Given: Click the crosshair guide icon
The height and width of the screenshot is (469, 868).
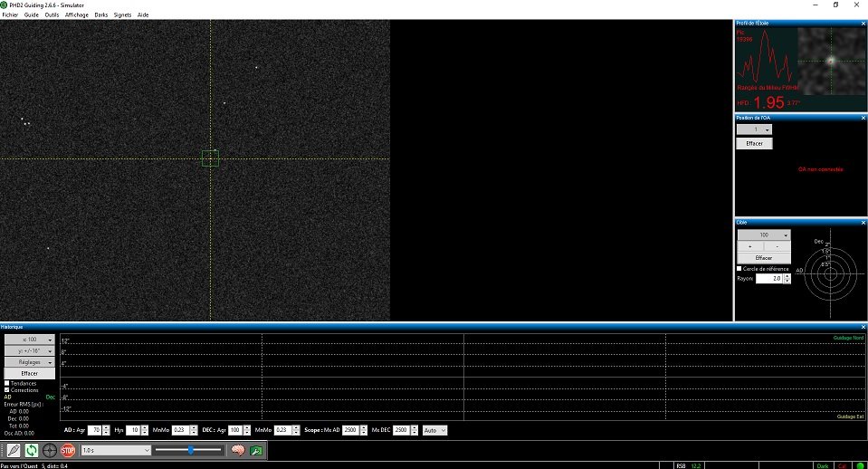Looking at the screenshot, I should pos(49,450).
